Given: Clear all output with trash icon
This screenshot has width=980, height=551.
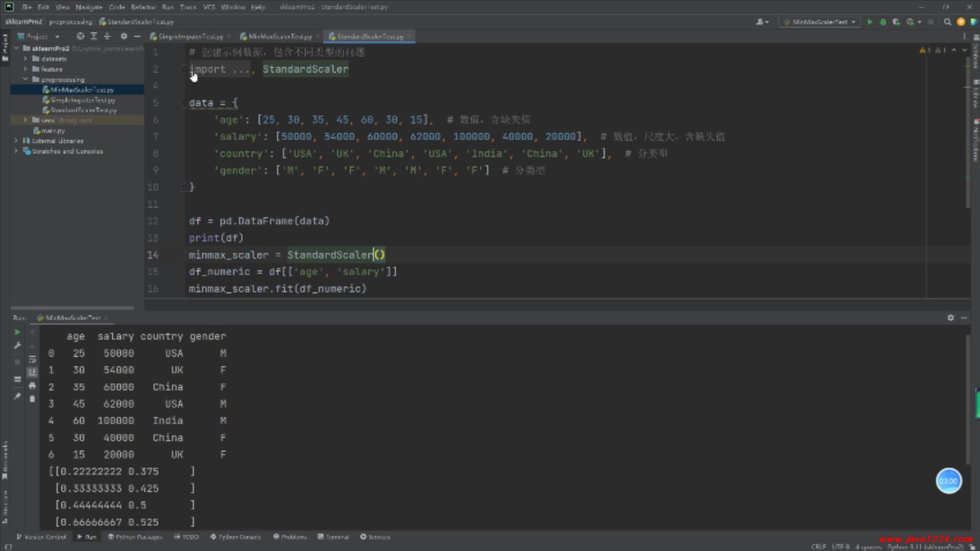Looking at the screenshot, I should (x=32, y=399).
